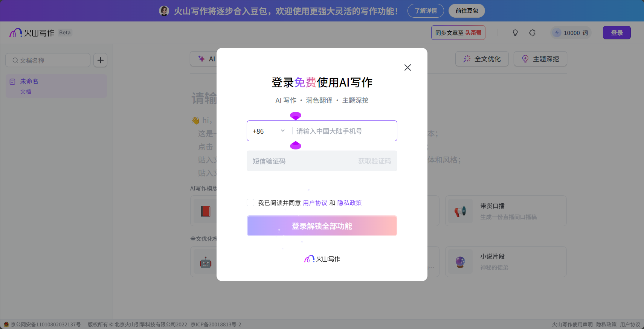Screen dimensions: 644x329
Task: Click 同步文章至头条号 button
Action: click(x=458, y=33)
